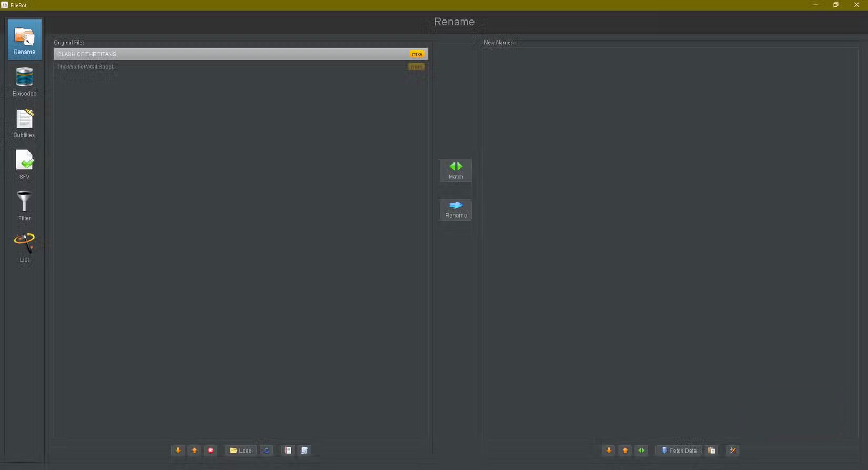Click the notebook icon under Original Files
This screenshot has height=470, width=868.
[x=288, y=451]
